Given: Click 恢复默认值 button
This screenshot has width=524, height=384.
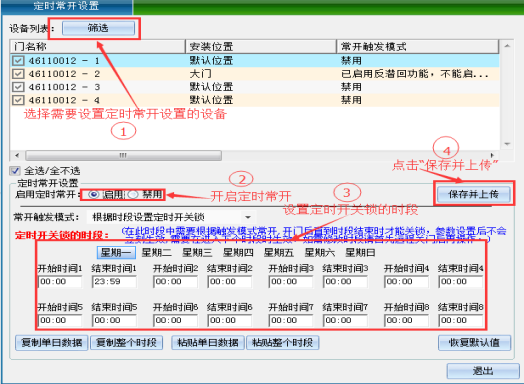Looking at the screenshot, I should (475, 343).
